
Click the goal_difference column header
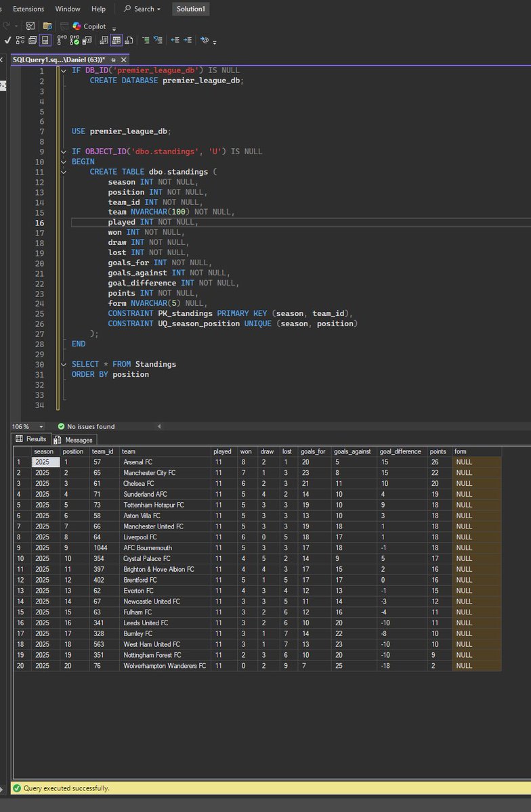click(402, 451)
